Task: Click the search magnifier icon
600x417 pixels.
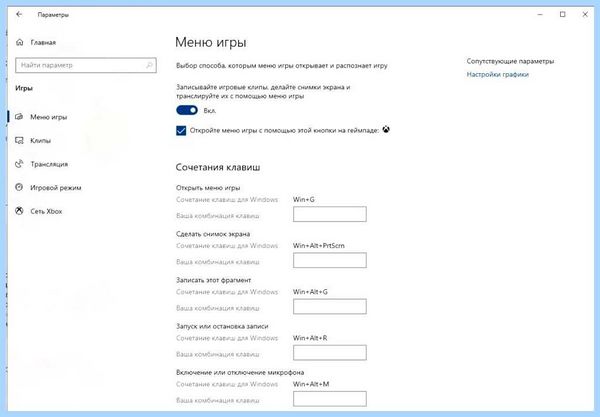Action: [149, 65]
